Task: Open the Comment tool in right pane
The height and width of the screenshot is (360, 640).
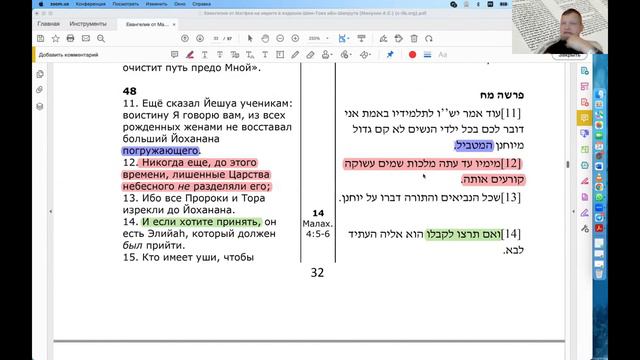Action: pyautogui.click(x=584, y=118)
